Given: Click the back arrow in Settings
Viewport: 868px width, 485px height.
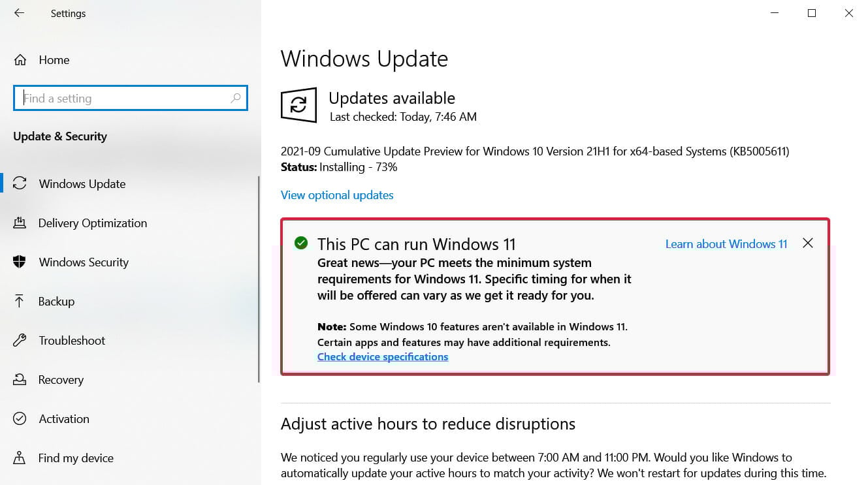Looking at the screenshot, I should pos(19,13).
